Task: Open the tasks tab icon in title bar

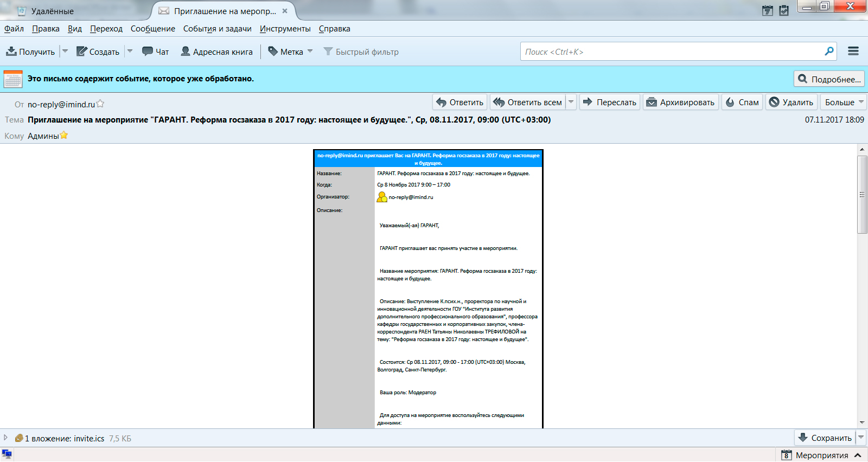Action: click(784, 10)
